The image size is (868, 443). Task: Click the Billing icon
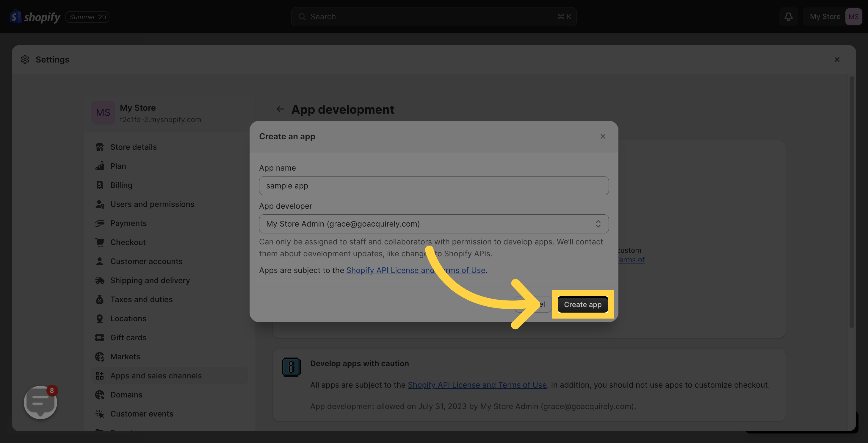pyautogui.click(x=100, y=185)
